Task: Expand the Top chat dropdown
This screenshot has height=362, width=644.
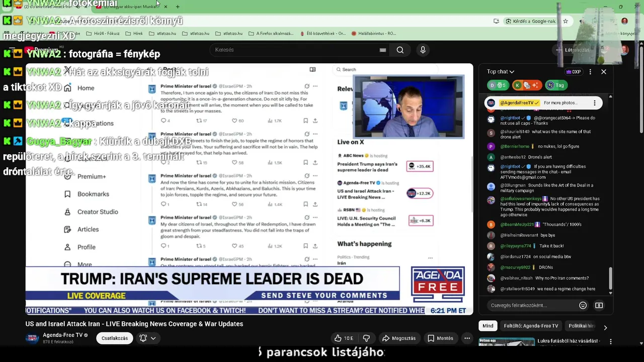Action: point(501,72)
